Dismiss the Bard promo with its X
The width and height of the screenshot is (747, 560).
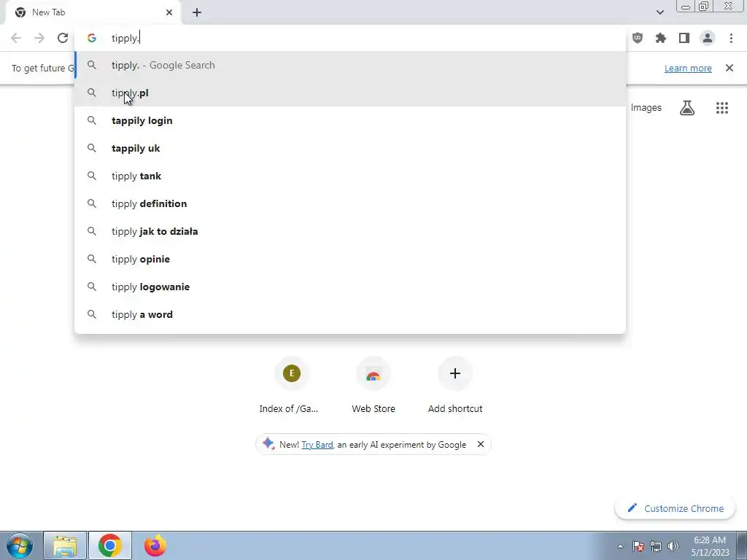(481, 444)
